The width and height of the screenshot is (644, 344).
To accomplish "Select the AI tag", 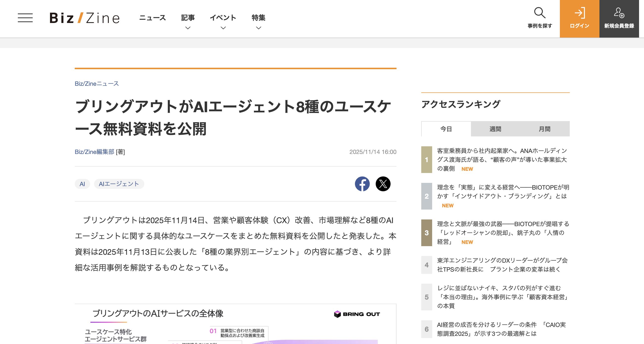I will (x=82, y=184).
